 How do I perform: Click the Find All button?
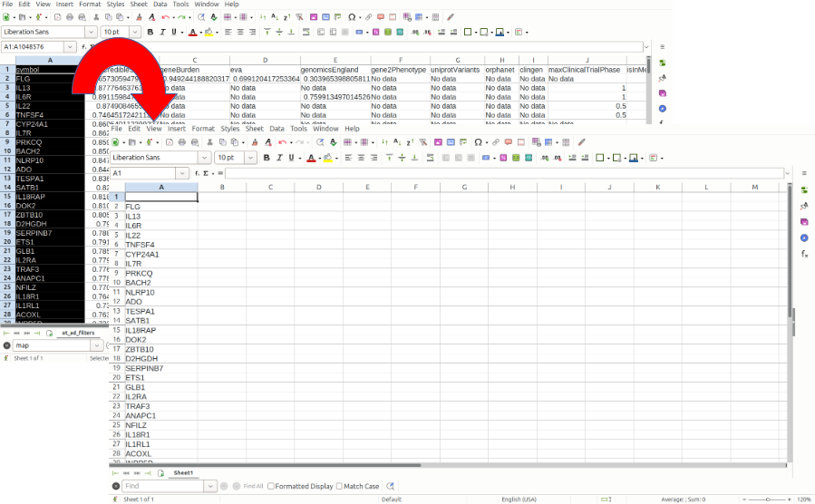(253, 486)
